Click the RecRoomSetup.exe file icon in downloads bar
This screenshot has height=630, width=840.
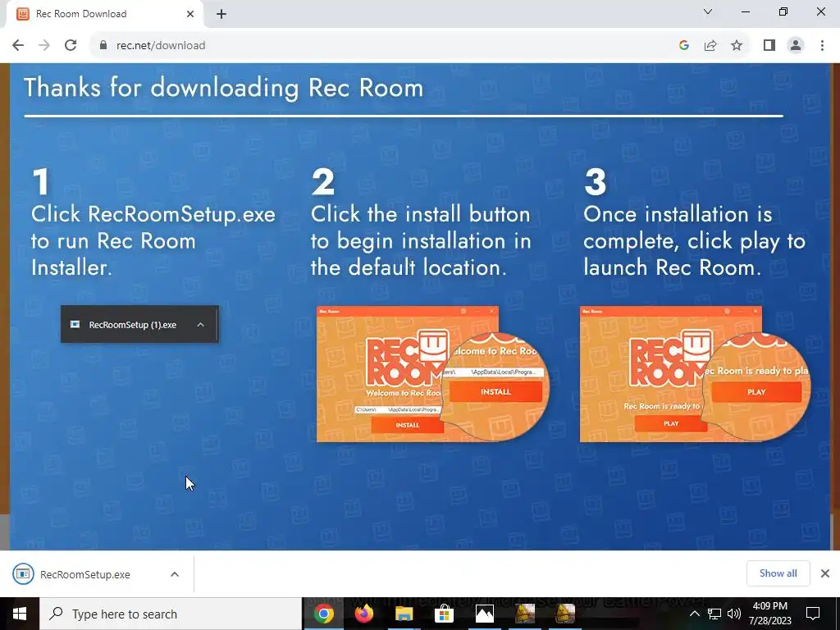tap(23, 573)
